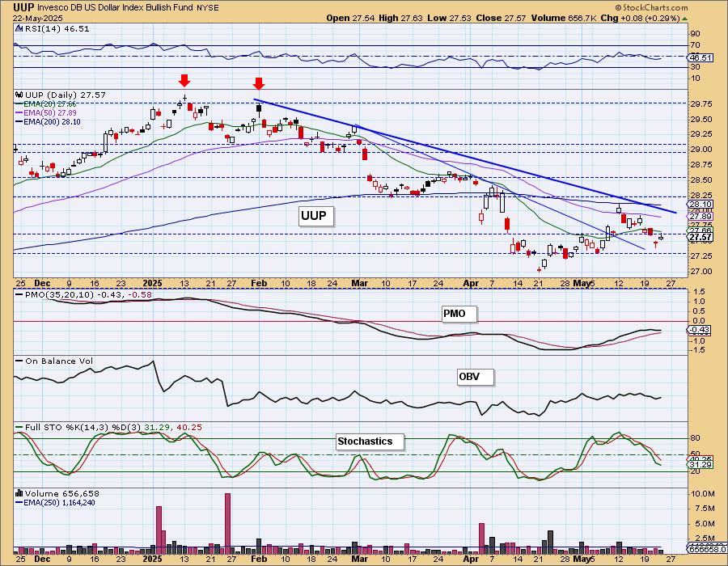Click the Volume 656.7K value in header
This screenshot has width=728, height=566.
click(x=563, y=18)
